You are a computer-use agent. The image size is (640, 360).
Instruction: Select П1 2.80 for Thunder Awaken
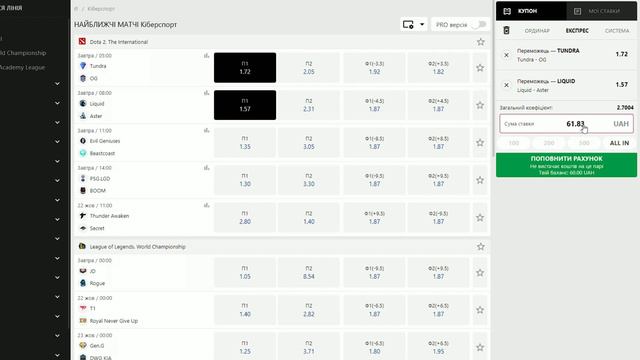[245, 218]
